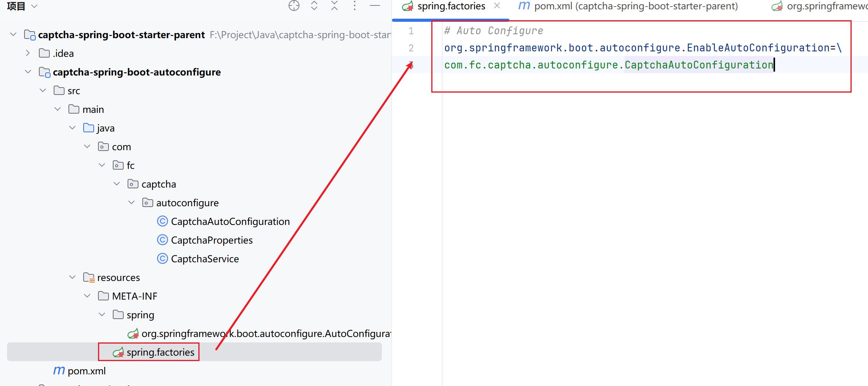
Task: Select the highlighted CaptchaAutoConfiguration text in editor
Action: click(698, 65)
